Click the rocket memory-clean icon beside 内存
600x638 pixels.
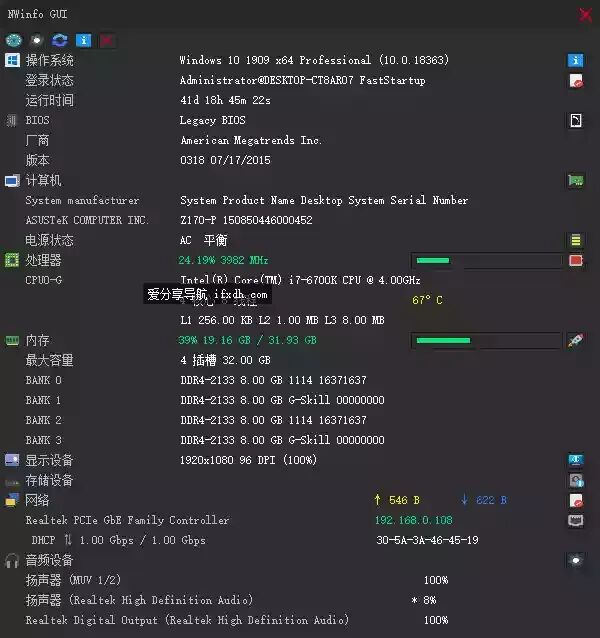575,340
